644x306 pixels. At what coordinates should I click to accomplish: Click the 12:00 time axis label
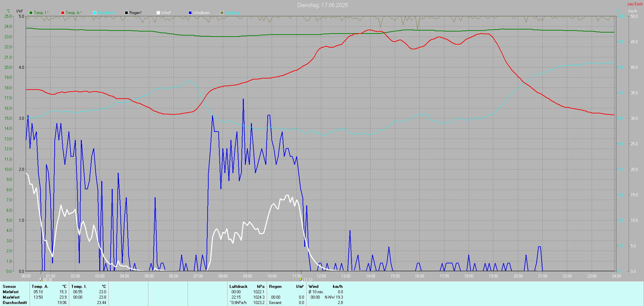pyautogui.click(x=321, y=276)
